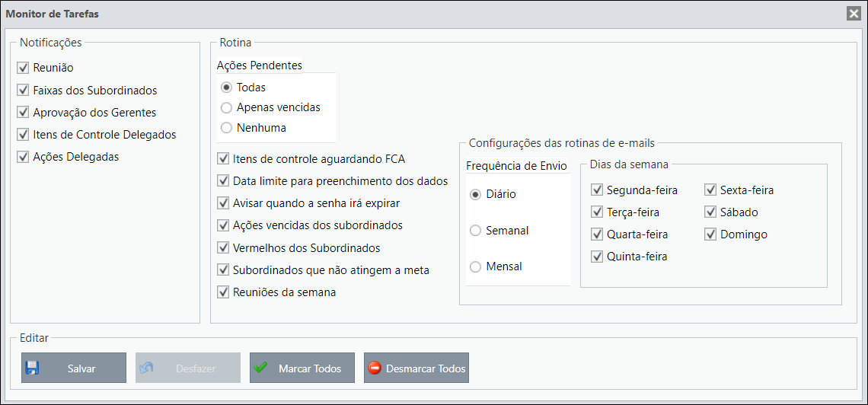Toggle the Quinta-feira checkbox
Viewport: 868px width, 405px height.
click(597, 256)
